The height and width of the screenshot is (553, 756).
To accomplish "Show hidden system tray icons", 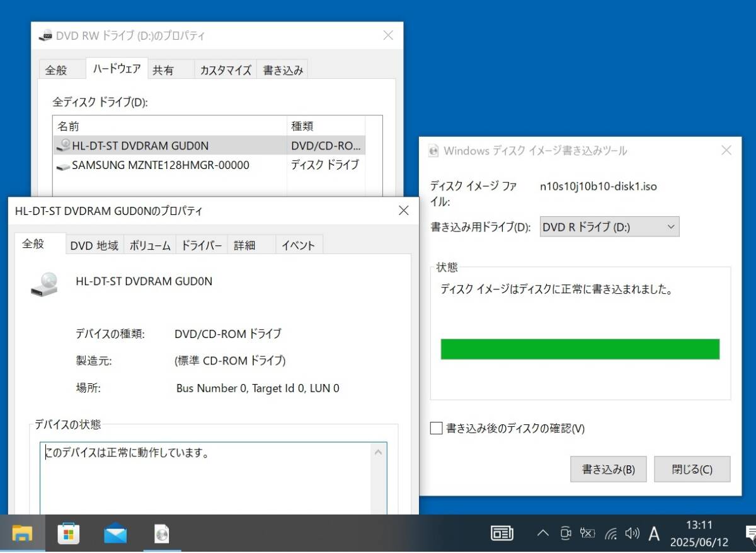I will tap(542, 533).
